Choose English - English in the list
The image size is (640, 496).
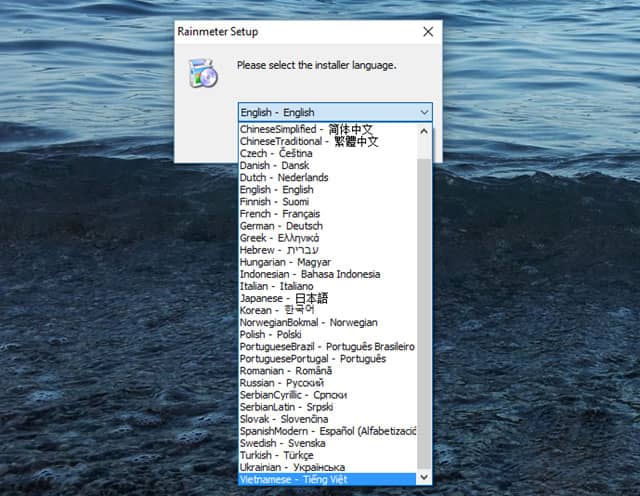point(276,190)
